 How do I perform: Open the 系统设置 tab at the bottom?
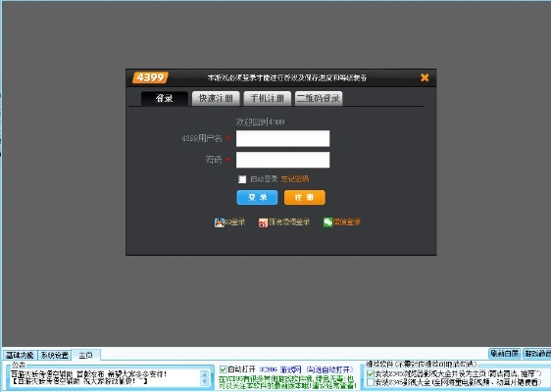click(55, 355)
